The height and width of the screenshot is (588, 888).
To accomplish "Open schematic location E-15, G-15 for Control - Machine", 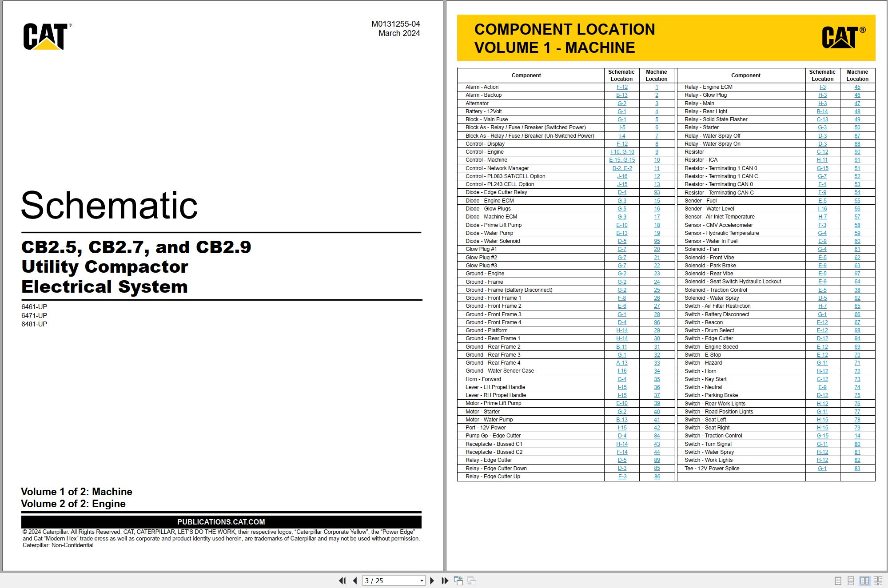I will click(622, 160).
